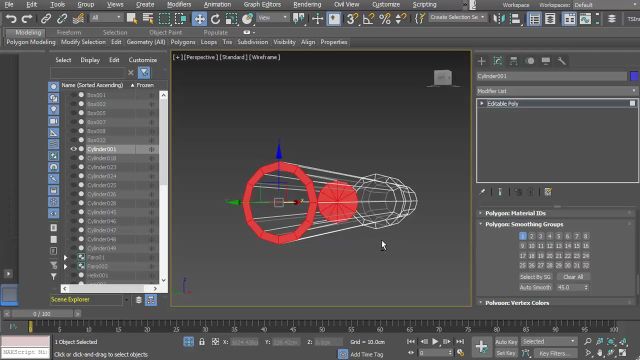
Task: Click the Clear All smoothing groups button
Action: tap(573, 277)
